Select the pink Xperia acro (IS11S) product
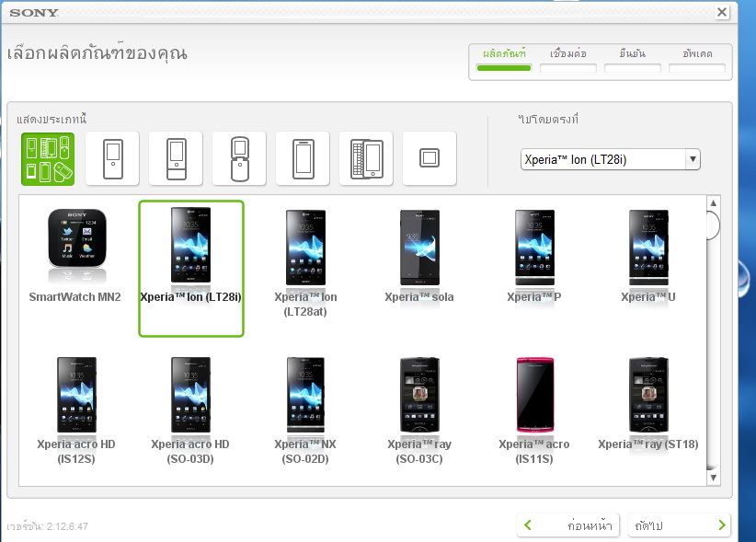This screenshot has height=542, width=756. coord(534,410)
